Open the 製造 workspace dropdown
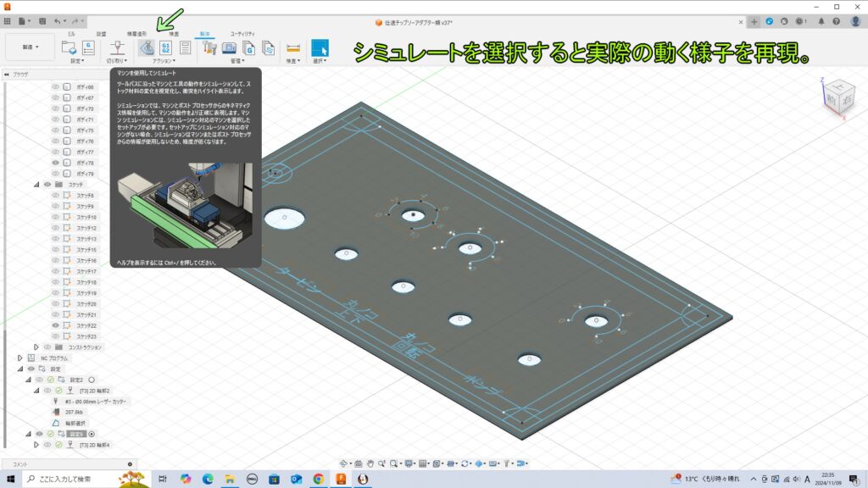This screenshot has width=868, height=488. pos(30,47)
